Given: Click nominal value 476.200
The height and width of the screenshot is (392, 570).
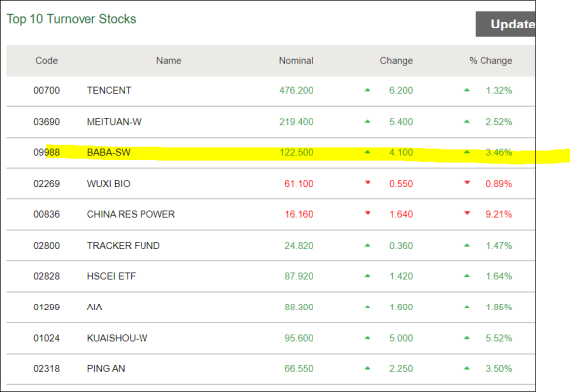Looking at the screenshot, I should [296, 90].
